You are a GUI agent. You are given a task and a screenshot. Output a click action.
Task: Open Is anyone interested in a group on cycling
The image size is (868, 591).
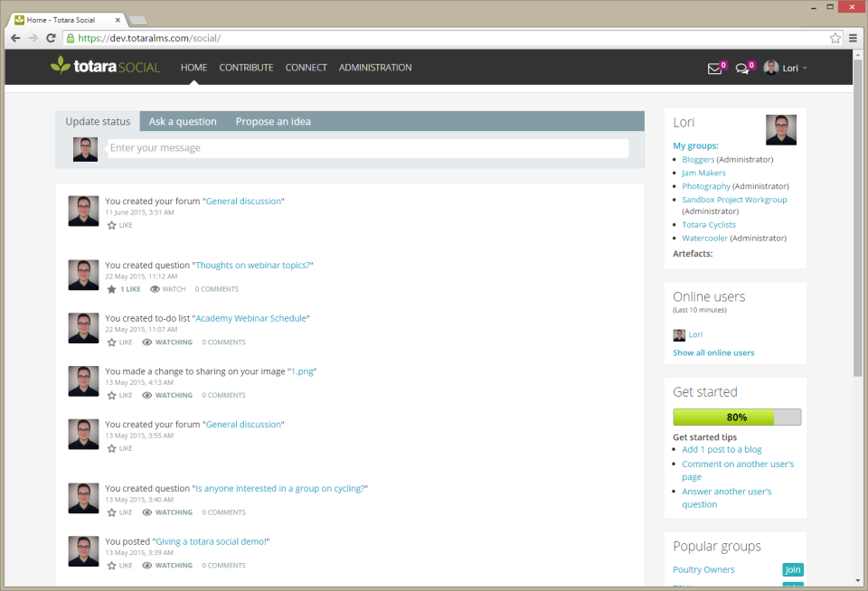(279, 489)
